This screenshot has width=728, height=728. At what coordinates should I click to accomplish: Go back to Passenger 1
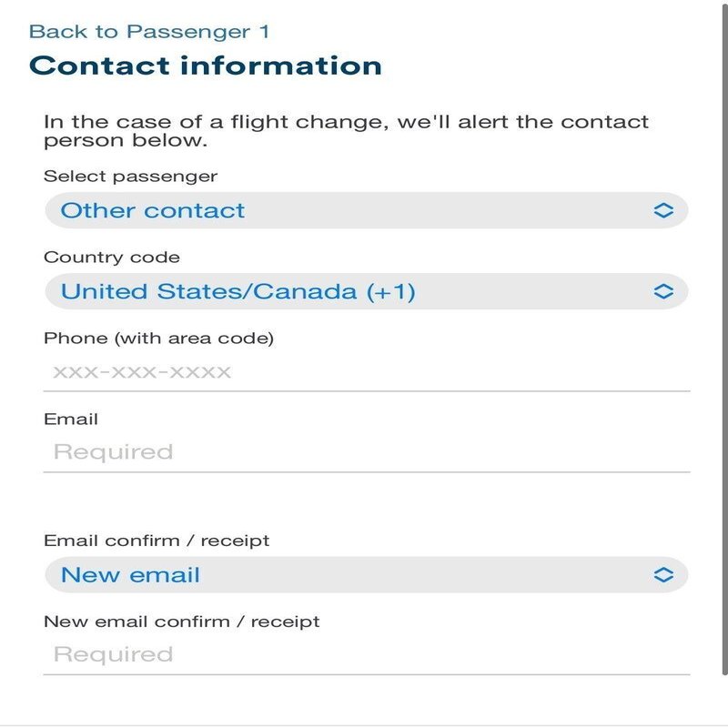[149, 32]
